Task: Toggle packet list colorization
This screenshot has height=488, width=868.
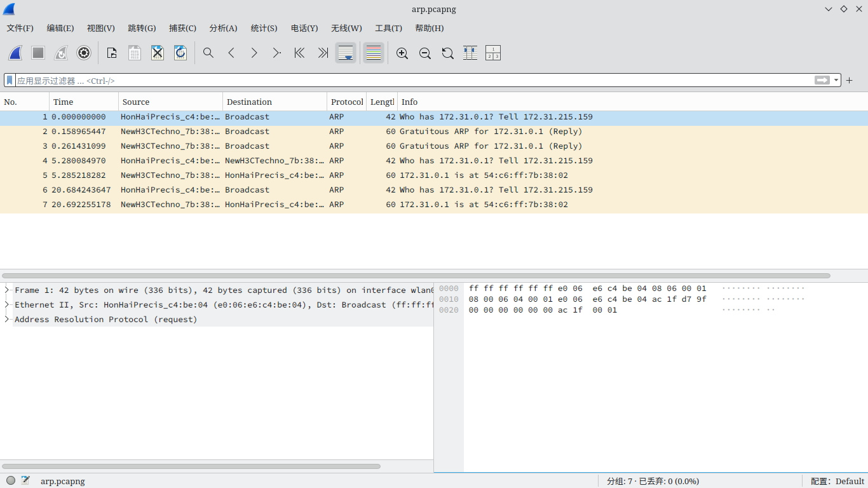Action: coord(374,53)
